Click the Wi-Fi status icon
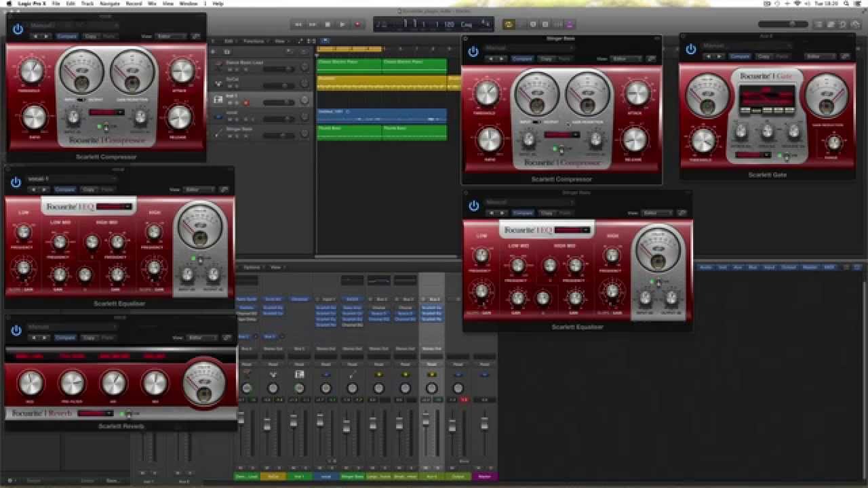 point(797,3)
